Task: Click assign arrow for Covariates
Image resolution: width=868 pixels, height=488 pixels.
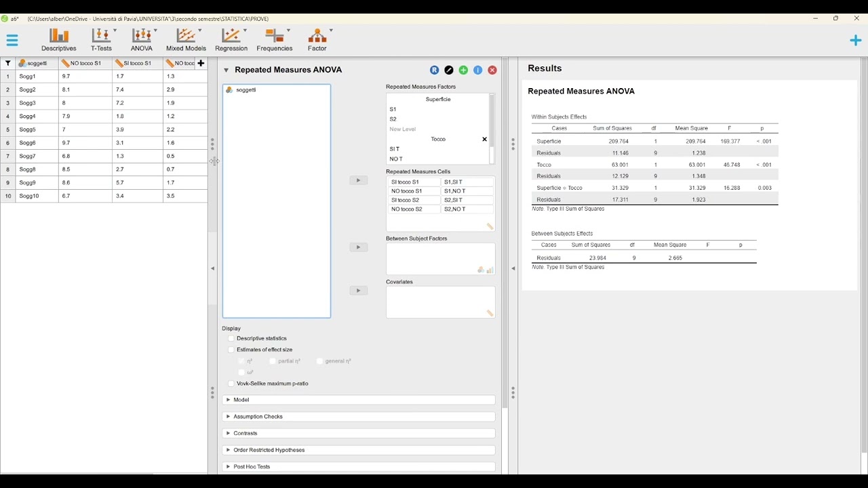Action: pyautogui.click(x=358, y=290)
